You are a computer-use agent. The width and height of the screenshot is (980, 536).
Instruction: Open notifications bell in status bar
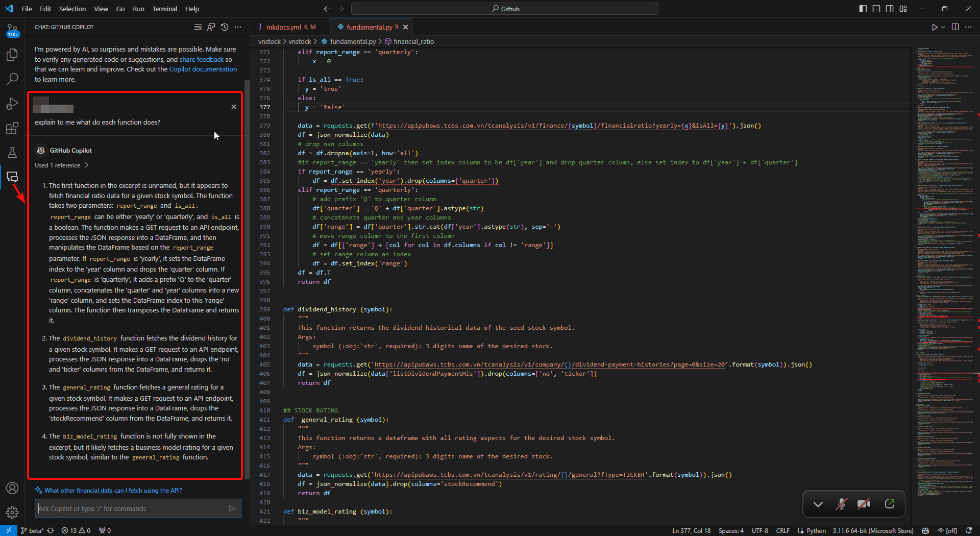969,530
